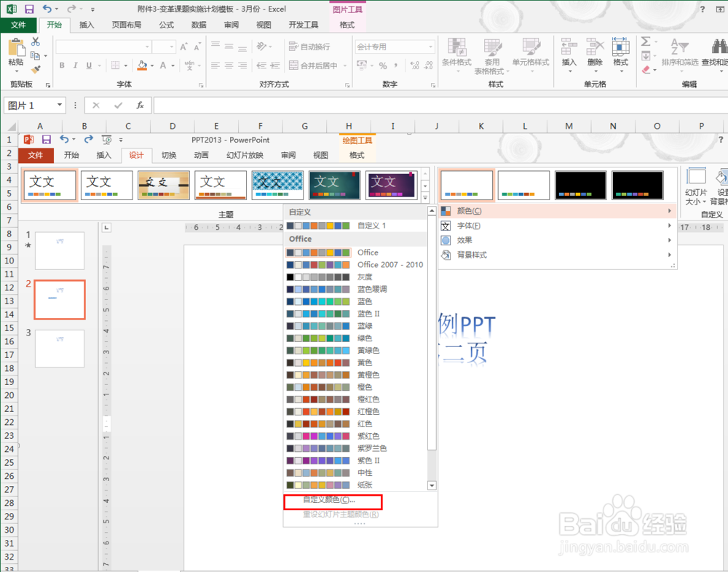Click the Excel Save icon in title bar
The image size is (728, 572).
click(x=29, y=9)
